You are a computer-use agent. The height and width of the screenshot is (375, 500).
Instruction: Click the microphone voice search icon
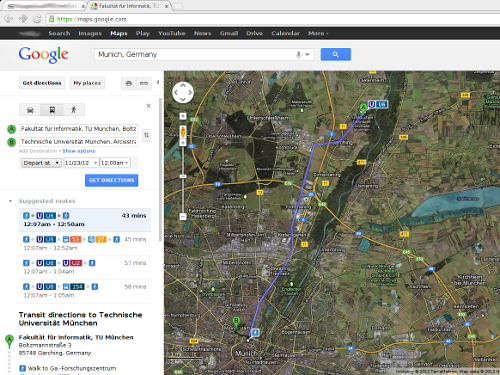click(x=299, y=54)
